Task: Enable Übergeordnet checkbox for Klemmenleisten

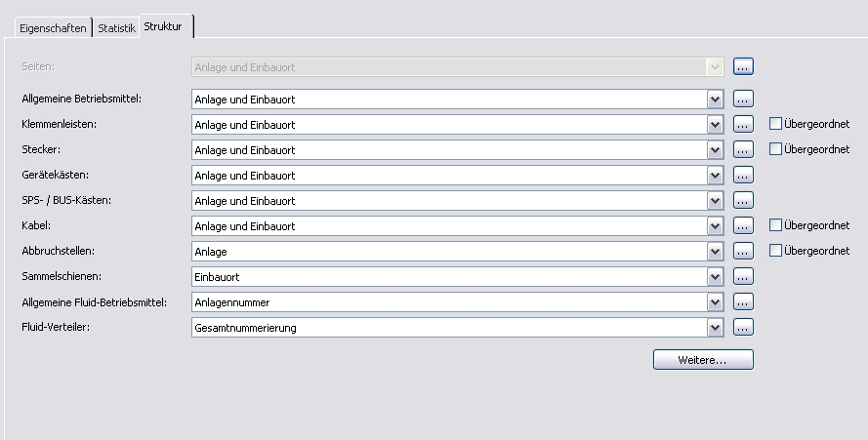Action: tap(775, 124)
